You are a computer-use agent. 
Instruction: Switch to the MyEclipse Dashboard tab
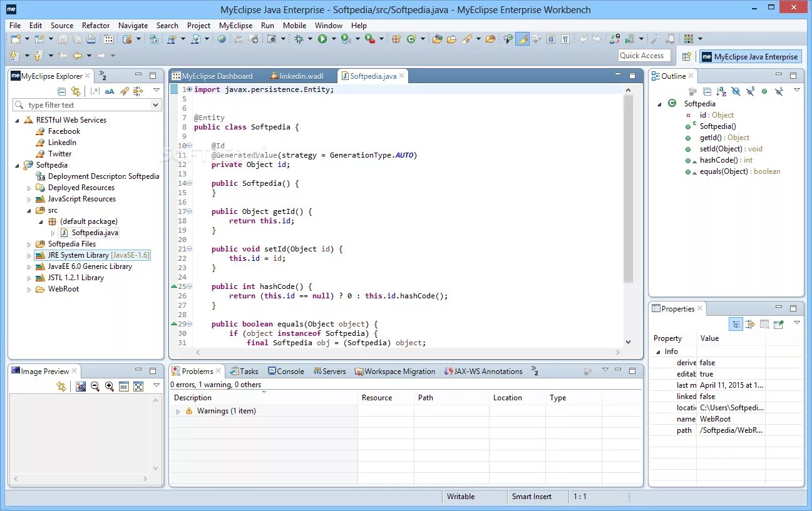coord(212,76)
